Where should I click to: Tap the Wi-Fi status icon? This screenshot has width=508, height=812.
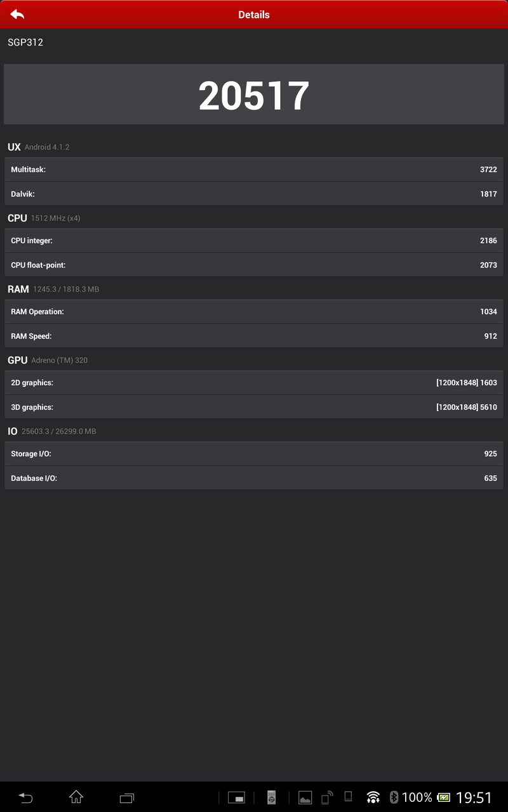(373, 797)
